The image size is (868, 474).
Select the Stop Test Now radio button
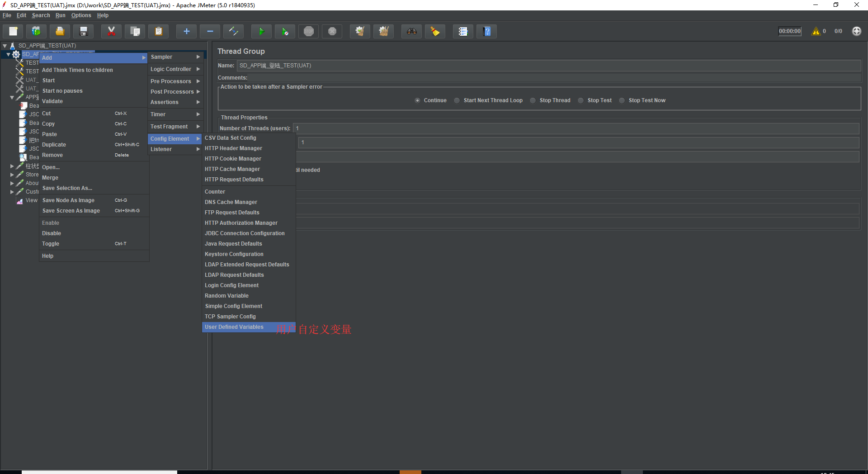click(622, 100)
